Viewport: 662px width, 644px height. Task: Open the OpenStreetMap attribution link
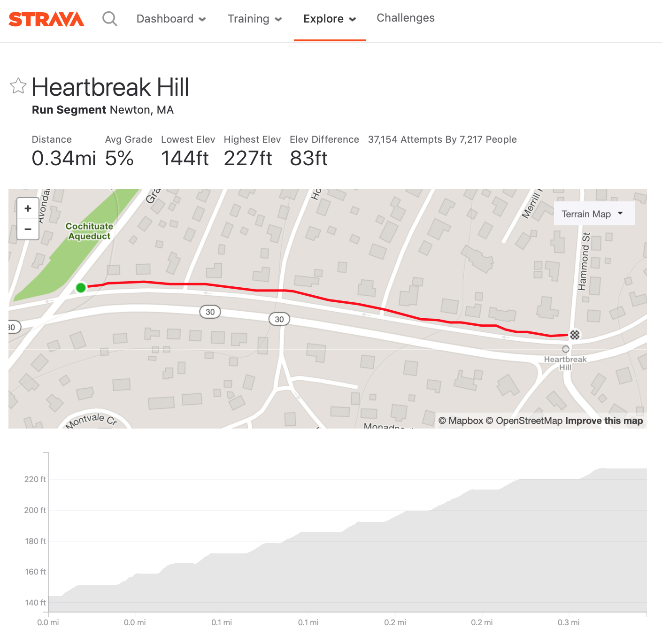point(524,421)
